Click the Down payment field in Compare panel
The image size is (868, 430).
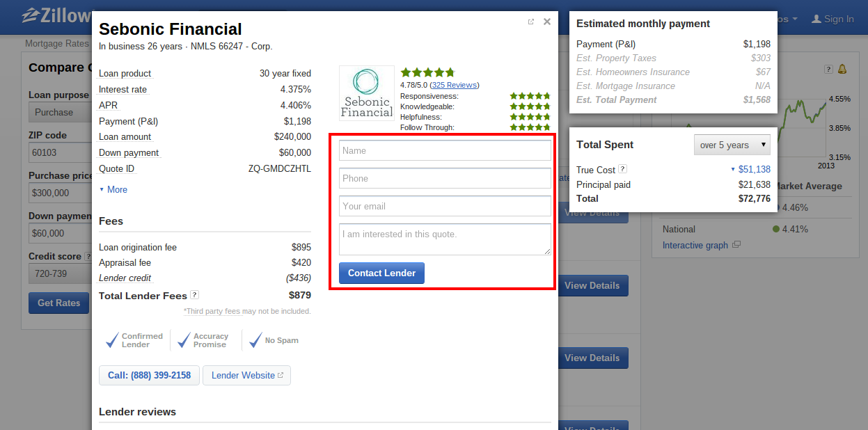[61, 233]
